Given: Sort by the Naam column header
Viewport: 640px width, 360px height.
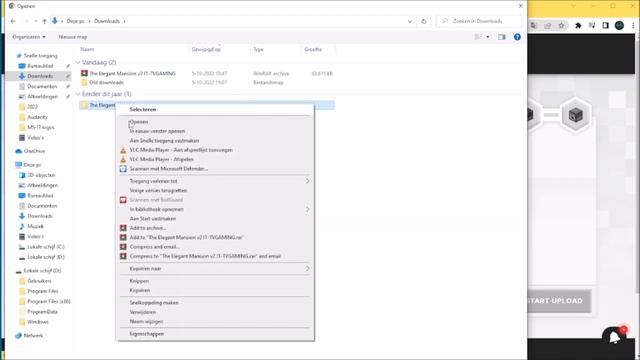Looking at the screenshot, I should [x=87, y=49].
